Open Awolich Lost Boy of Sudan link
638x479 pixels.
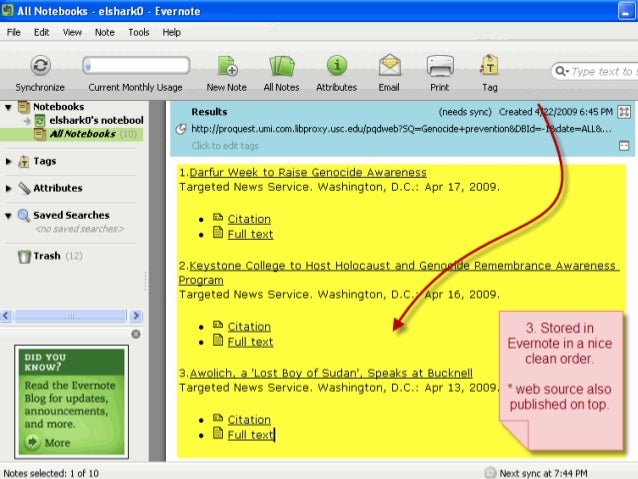pos(331,373)
